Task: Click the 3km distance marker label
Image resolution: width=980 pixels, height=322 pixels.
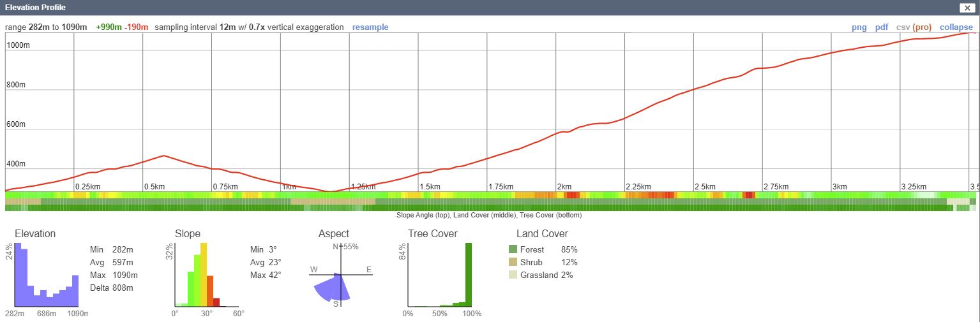Action: (840, 187)
